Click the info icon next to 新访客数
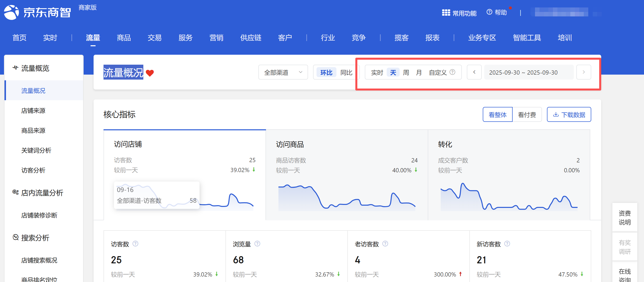The height and width of the screenshot is (282, 644). coord(507,243)
